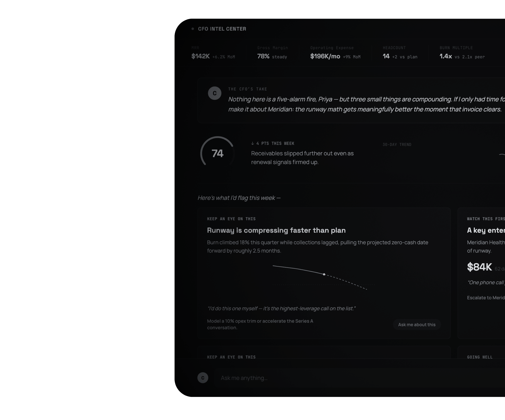This screenshot has width=505, height=420.
Task: Open the second KEEP AN EYE ON THIS card
Action: (x=324, y=352)
